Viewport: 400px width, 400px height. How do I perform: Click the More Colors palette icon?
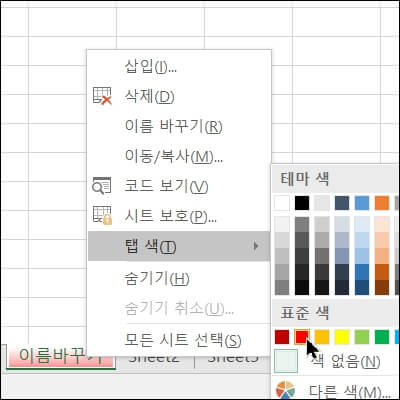(285, 390)
